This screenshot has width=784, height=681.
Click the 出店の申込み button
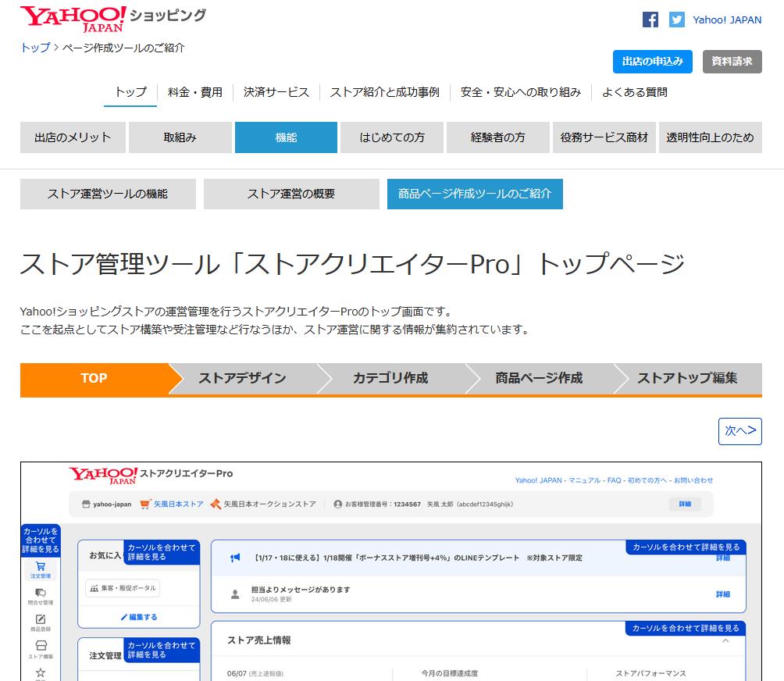click(x=653, y=62)
